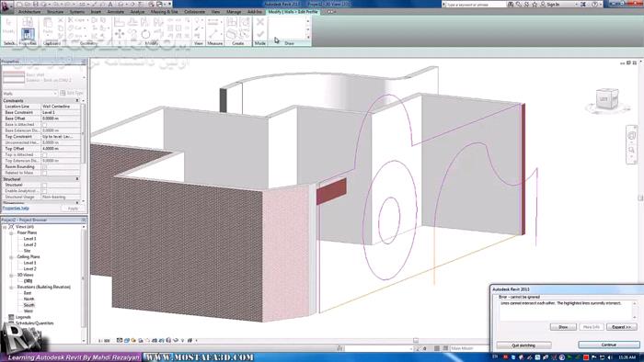Viewport: 644px width, 362px height.
Task: Open the {3D} view item
Action: (x=28, y=281)
